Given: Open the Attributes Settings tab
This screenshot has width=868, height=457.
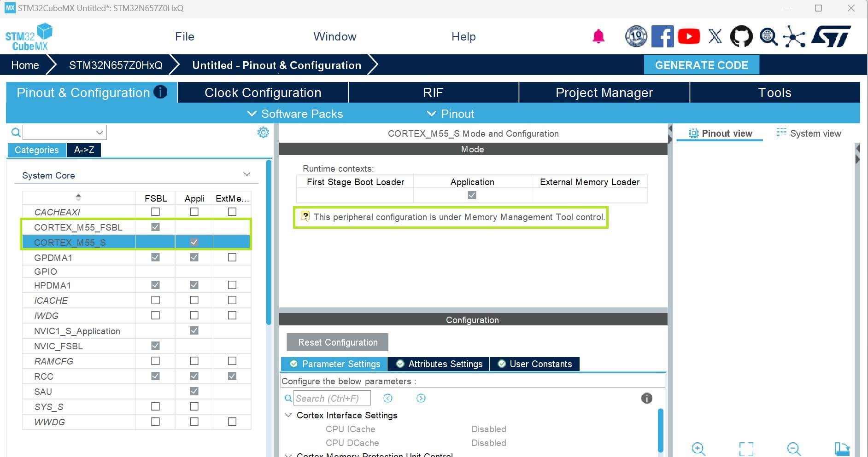Looking at the screenshot, I should 440,364.
